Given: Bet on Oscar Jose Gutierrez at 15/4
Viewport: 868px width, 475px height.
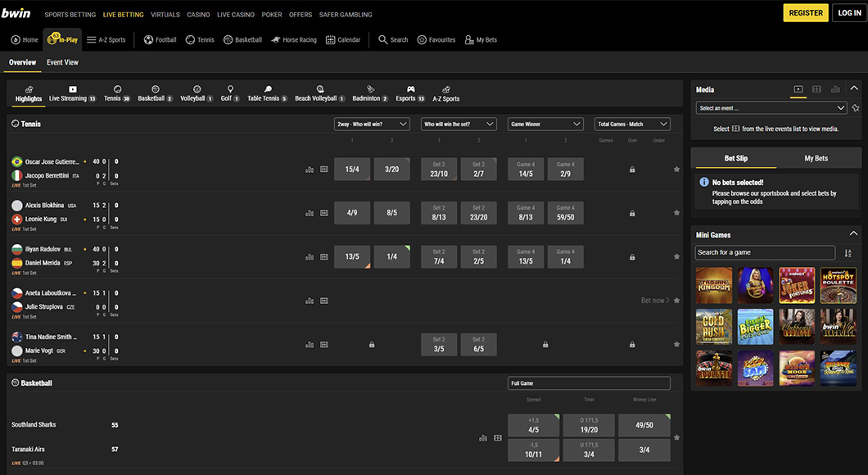Looking at the screenshot, I should (x=352, y=170).
